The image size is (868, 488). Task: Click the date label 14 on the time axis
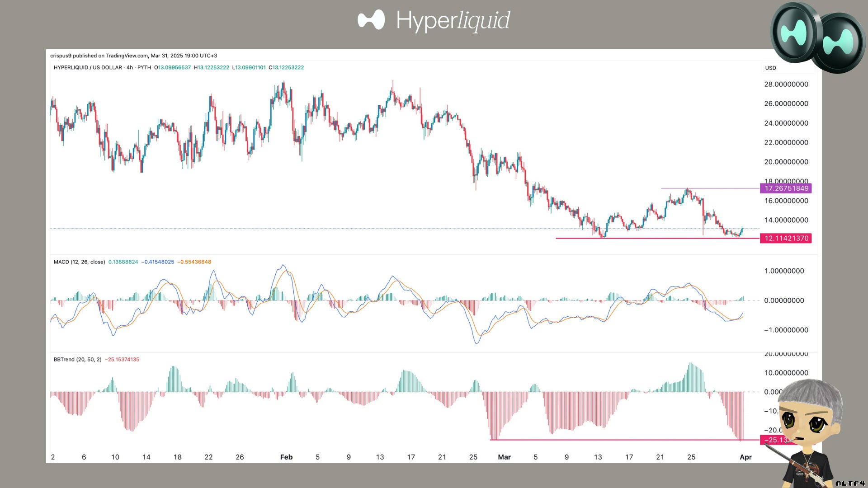(x=146, y=457)
